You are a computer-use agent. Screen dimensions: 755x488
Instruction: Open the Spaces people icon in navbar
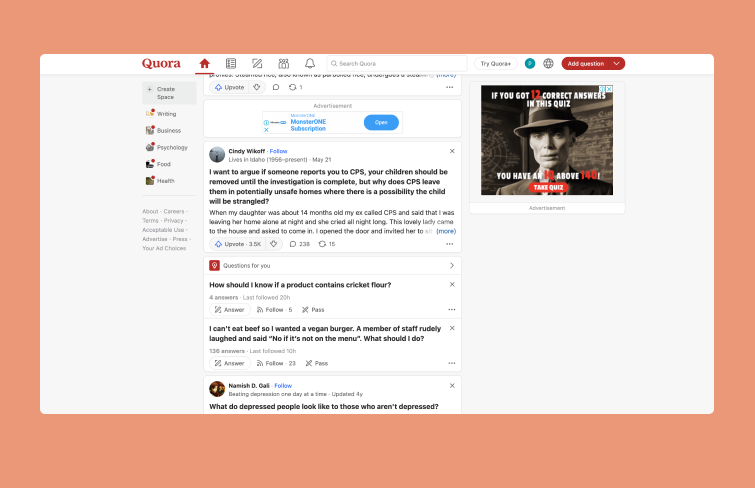tap(284, 64)
